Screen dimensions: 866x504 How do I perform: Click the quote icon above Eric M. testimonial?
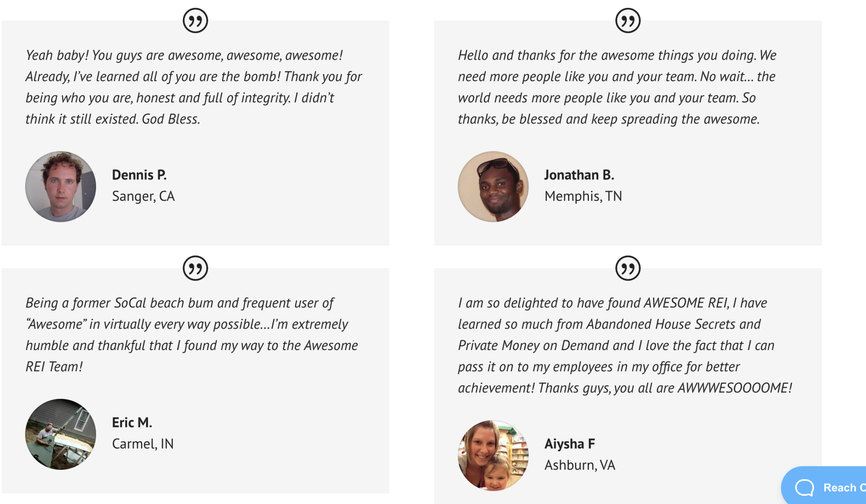[195, 268]
